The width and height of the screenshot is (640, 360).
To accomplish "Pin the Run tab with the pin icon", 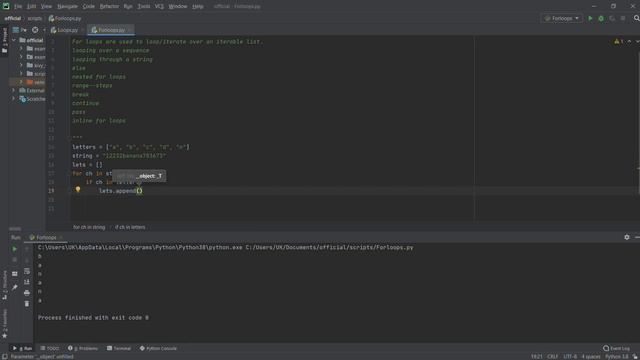I will pyautogui.click(x=15, y=287).
